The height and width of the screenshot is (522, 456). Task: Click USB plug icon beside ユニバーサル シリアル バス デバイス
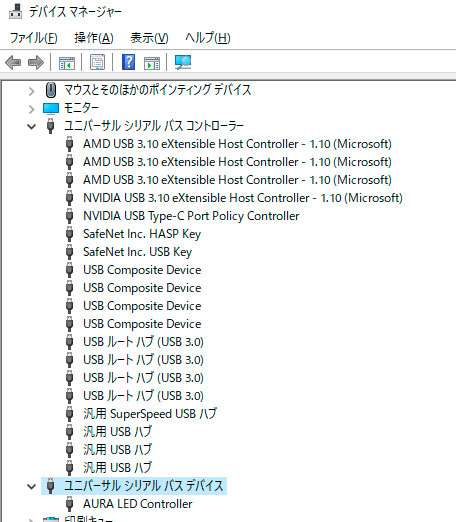[x=51, y=486]
